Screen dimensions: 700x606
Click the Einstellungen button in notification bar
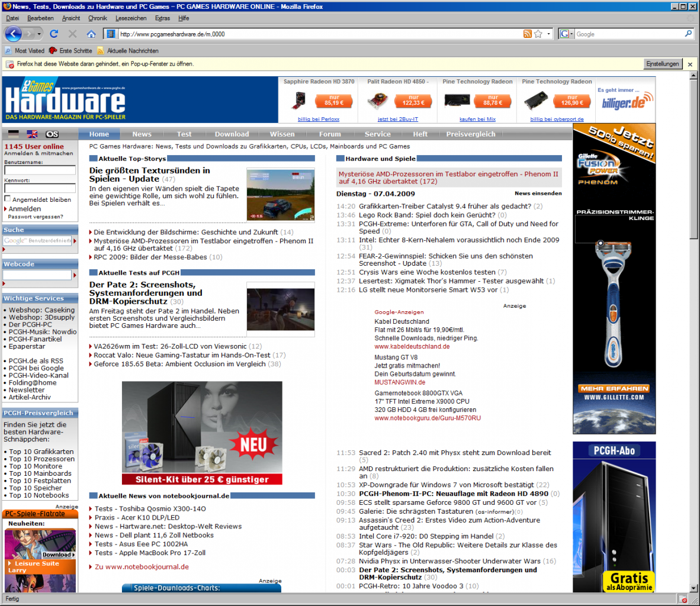pyautogui.click(x=663, y=64)
